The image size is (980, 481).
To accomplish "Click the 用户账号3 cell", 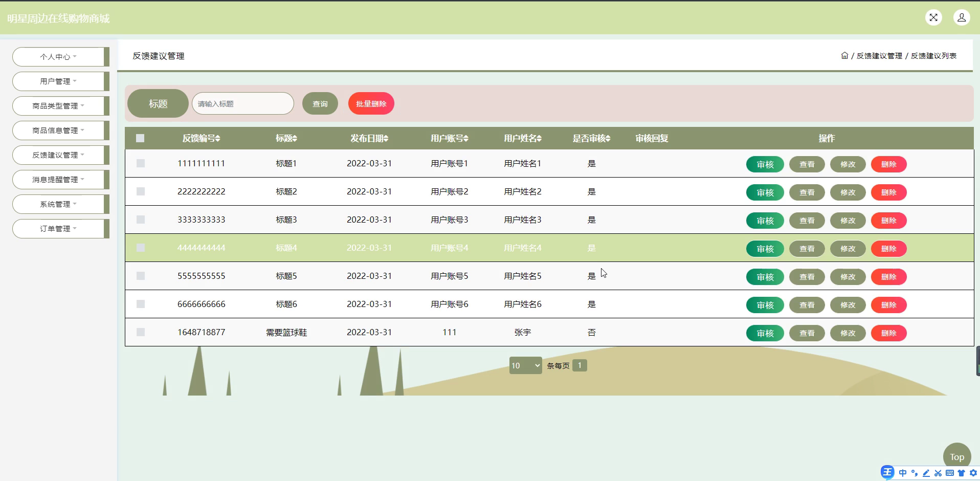I will (x=450, y=220).
